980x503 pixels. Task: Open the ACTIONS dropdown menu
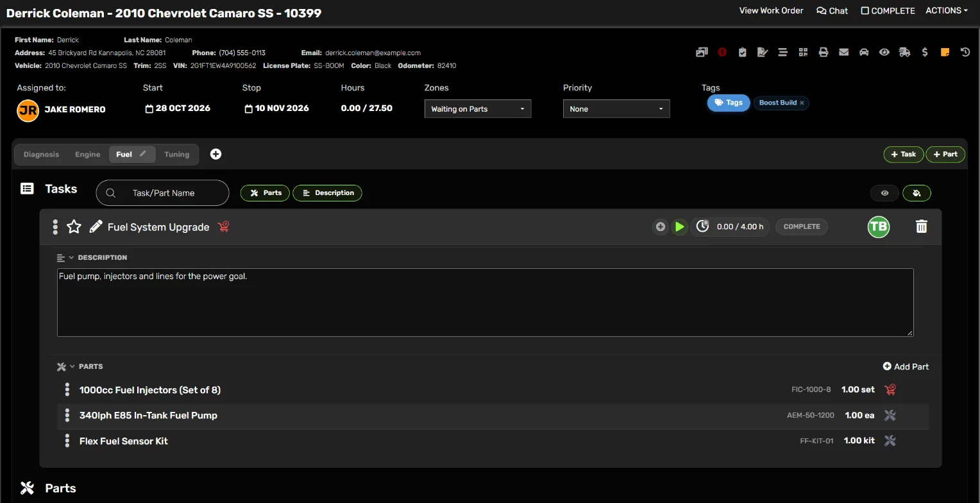point(947,10)
